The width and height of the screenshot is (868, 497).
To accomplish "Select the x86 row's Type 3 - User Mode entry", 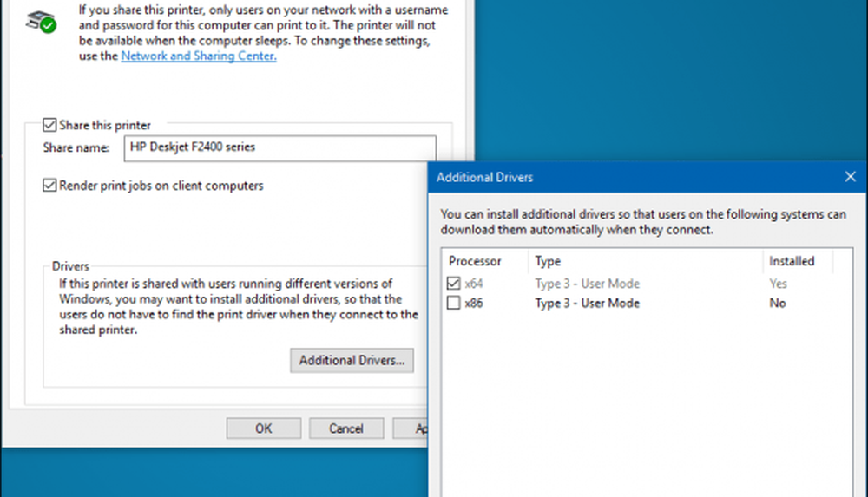I will point(587,303).
